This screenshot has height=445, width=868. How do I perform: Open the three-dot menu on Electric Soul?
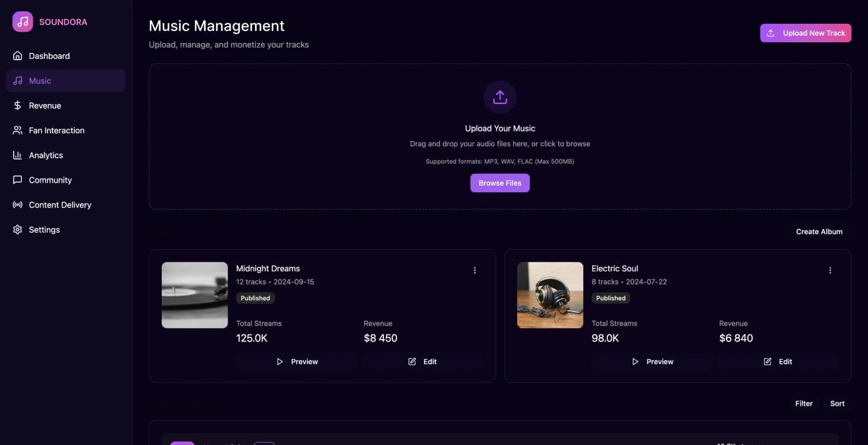(x=830, y=270)
